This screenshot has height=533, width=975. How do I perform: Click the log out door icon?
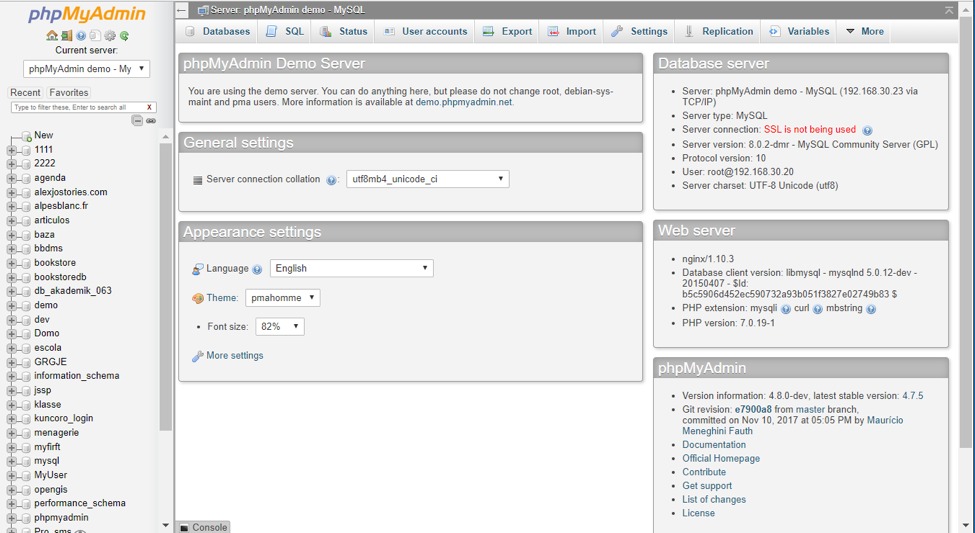pos(67,35)
